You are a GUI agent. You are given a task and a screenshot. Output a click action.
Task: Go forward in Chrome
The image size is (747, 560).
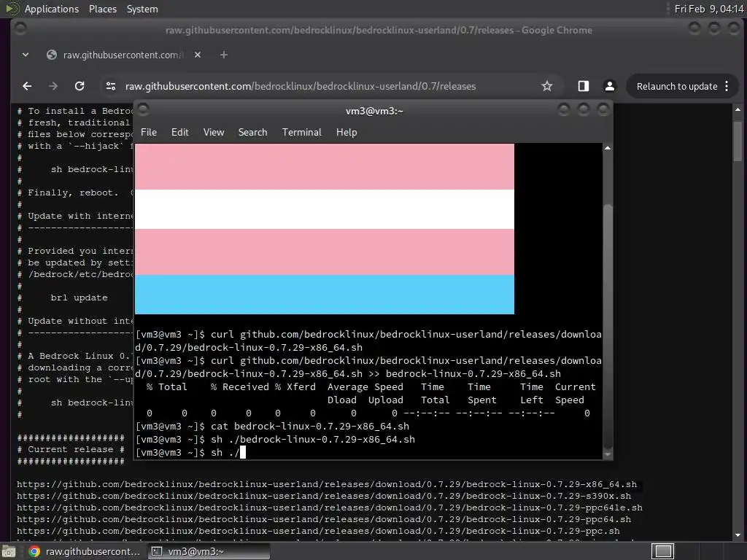[53, 86]
